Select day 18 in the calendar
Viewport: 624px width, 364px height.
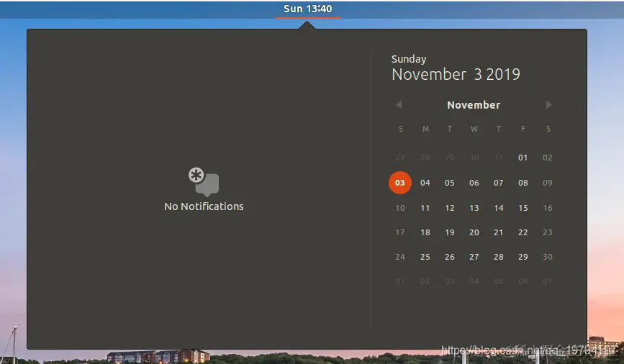coord(425,232)
